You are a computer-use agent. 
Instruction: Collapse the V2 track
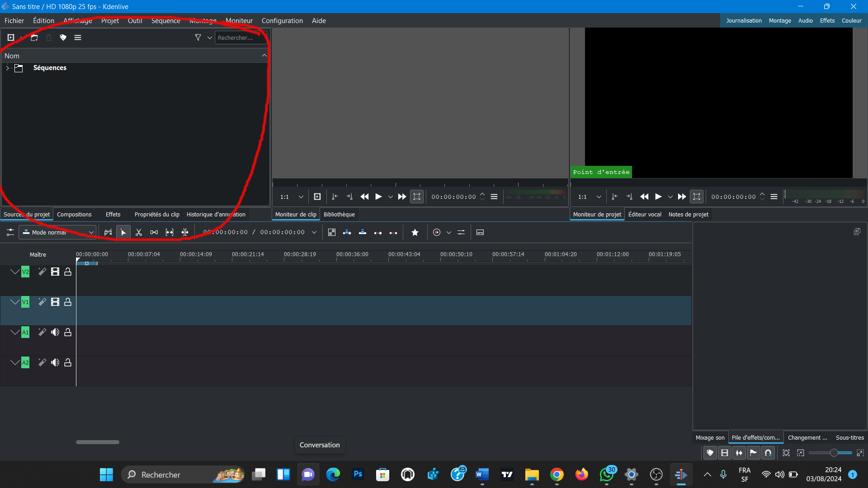click(15, 272)
